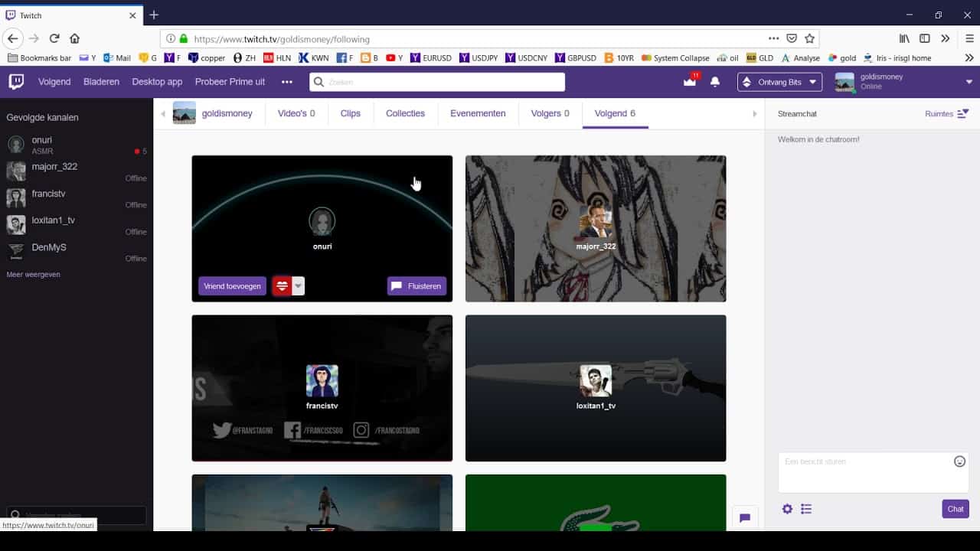The height and width of the screenshot is (551, 980).
Task: Open majorr_322 in followed channels sidebar
Action: pyautogui.click(x=77, y=171)
